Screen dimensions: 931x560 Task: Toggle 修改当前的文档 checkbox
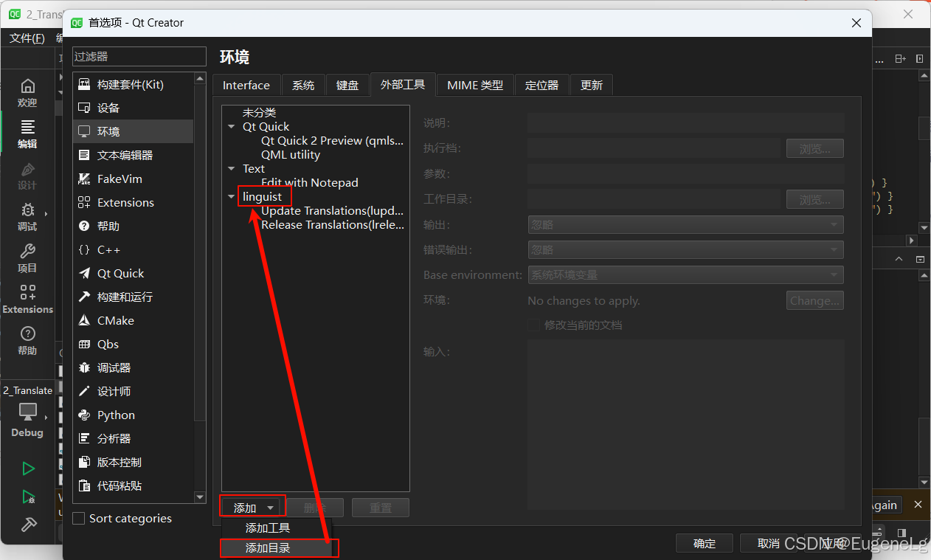pos(534,325)
